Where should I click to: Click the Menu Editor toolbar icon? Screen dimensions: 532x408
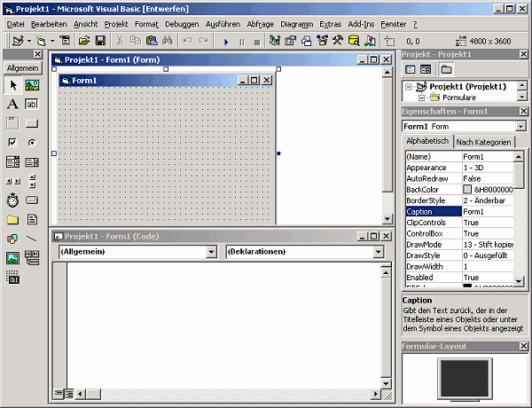(65, 41)
